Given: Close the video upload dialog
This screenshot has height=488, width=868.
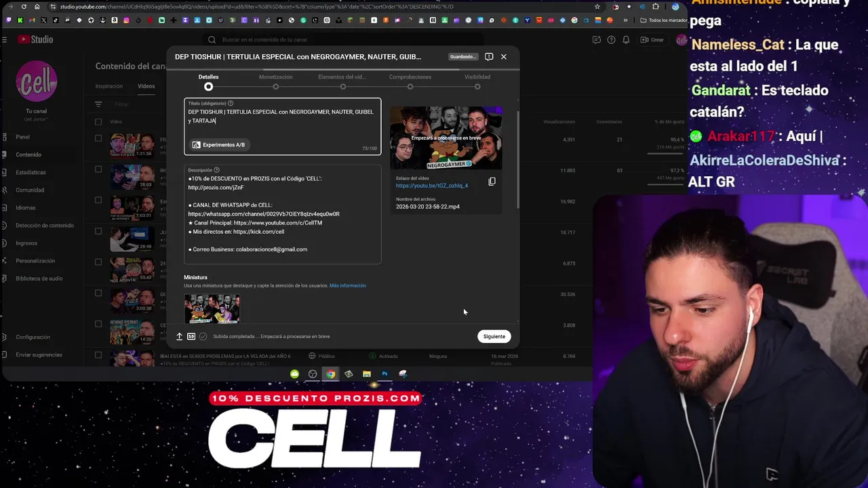Looking at the screenshot, I should (x=503, y=57).
